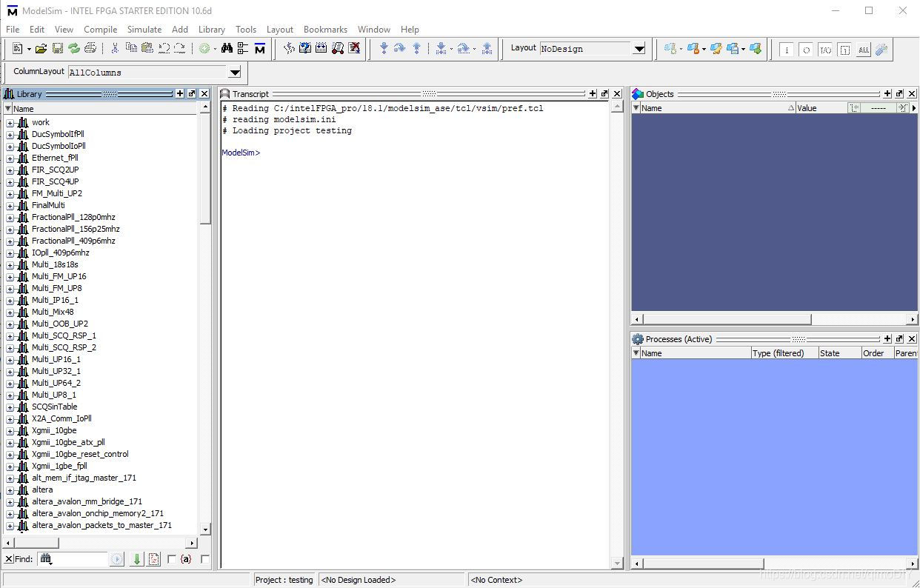Viewport: 920px width, 588px height.
Task: Click the green Reload icon
Action: pos(73,48)
